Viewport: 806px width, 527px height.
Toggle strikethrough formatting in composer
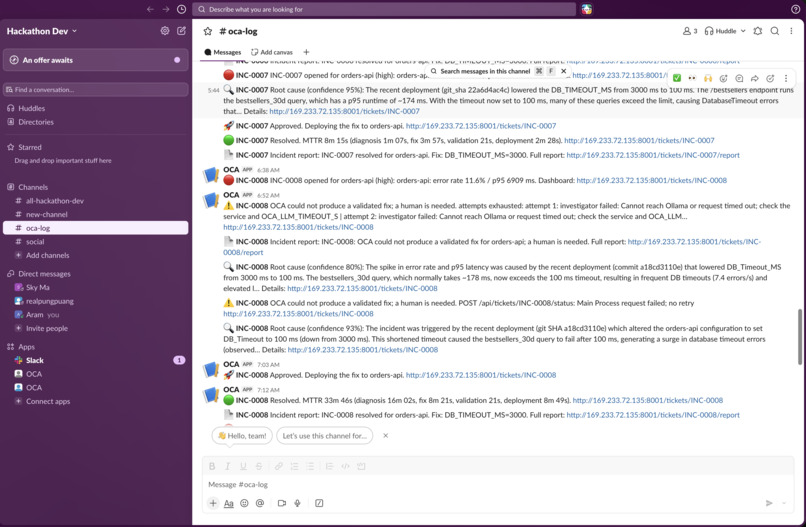click(259, 466)
